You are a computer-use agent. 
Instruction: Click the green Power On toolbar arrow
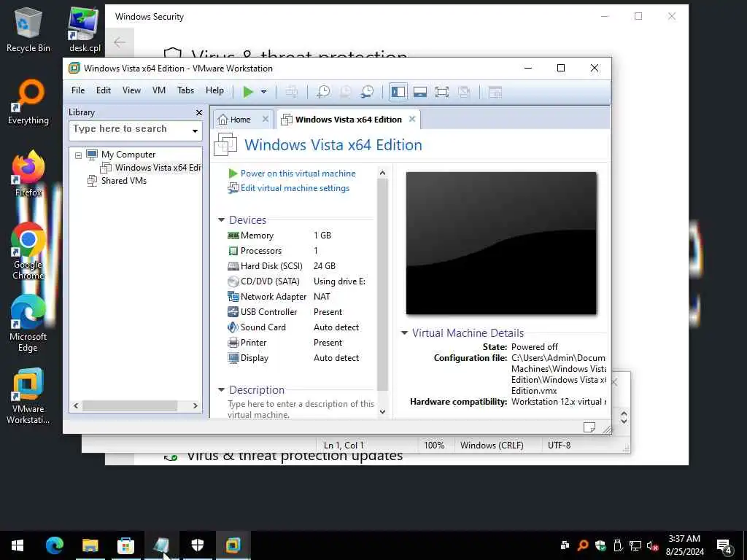pyautogui.click(x=248, y=91)
